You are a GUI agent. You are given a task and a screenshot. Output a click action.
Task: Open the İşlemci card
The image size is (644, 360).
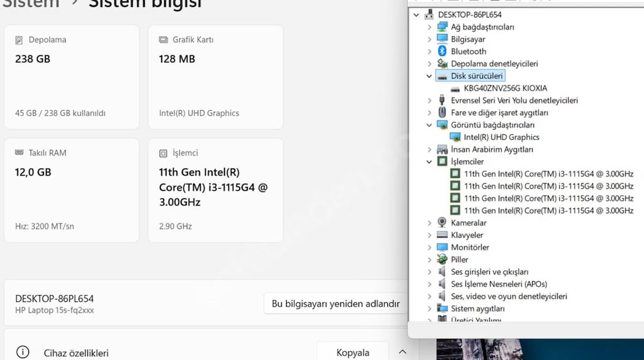(216, 190)
